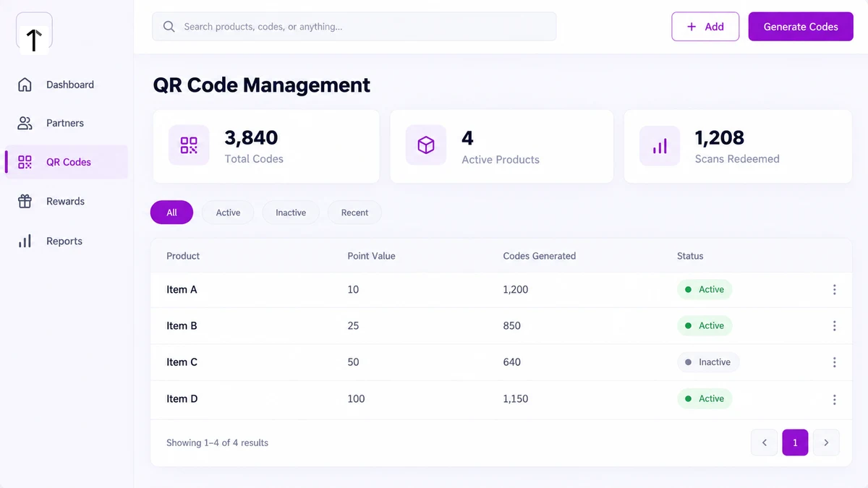Click the 850 codes generated cell

coord(511,326)
